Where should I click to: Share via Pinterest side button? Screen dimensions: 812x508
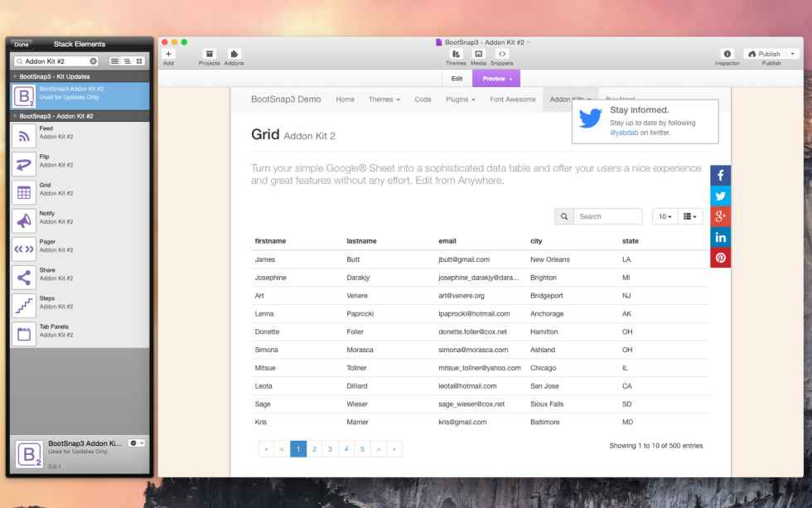pyautogui.click(x=720, y=258)
